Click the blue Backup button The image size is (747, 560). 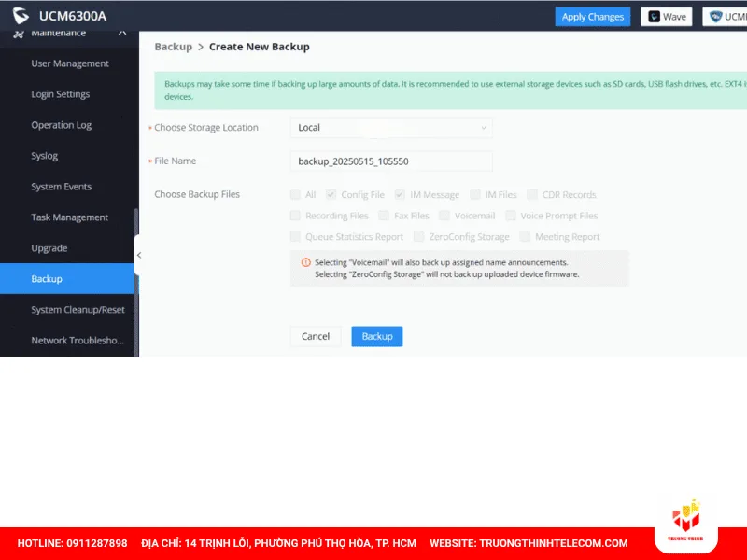coord(377,336)
